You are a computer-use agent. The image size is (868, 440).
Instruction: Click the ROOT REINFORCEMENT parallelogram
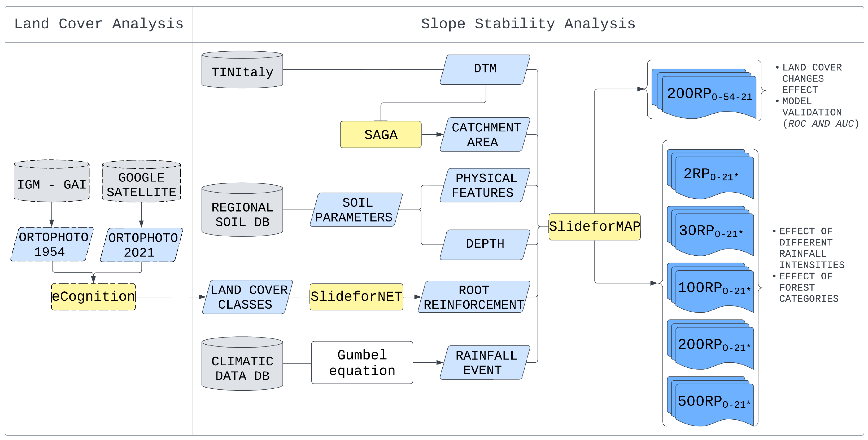click(x=473, y=297)
